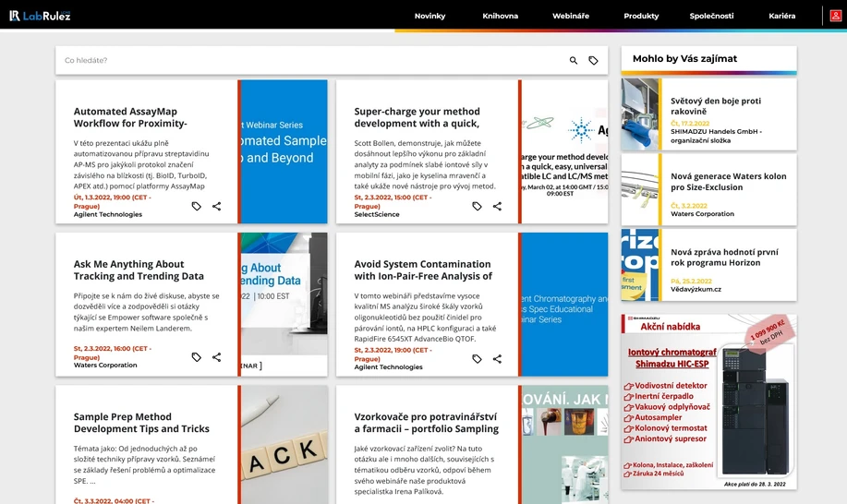Open the Kariéra menu
This screenshot has height=504, width=847.
[781, 16]
